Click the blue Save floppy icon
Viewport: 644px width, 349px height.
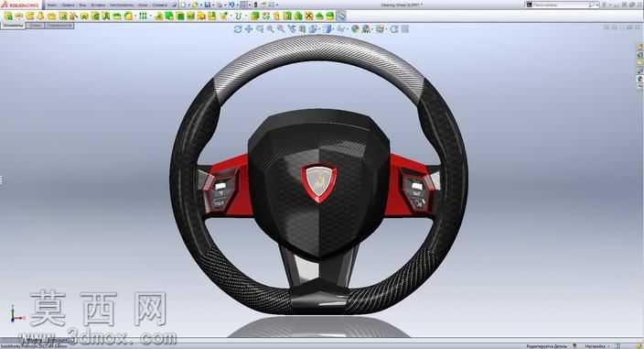click(208, 5)
